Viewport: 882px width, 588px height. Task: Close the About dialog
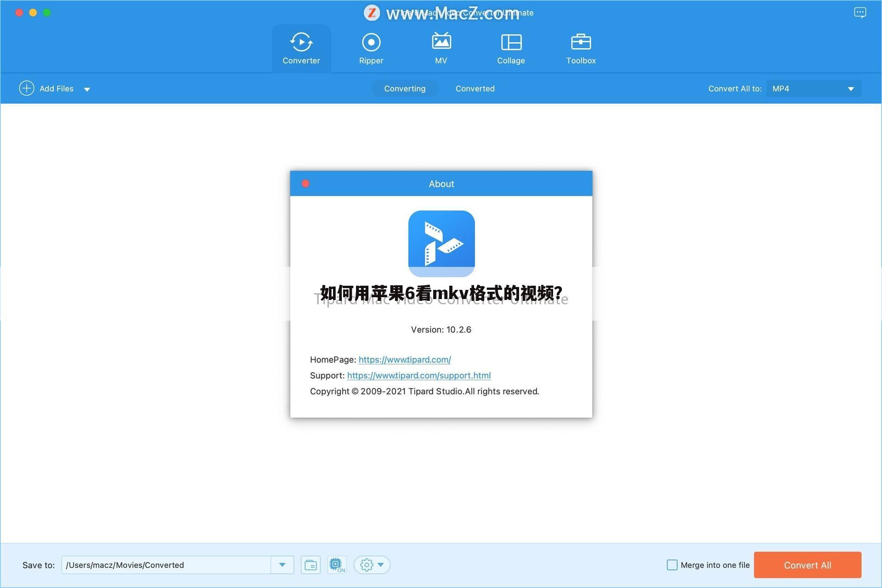click(x=305, y=184)
